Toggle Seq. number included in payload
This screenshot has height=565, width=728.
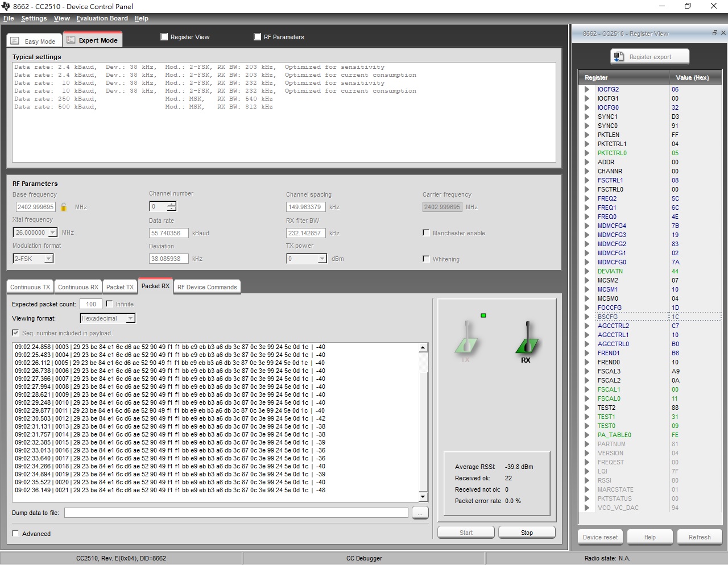[x=15, y=333]
